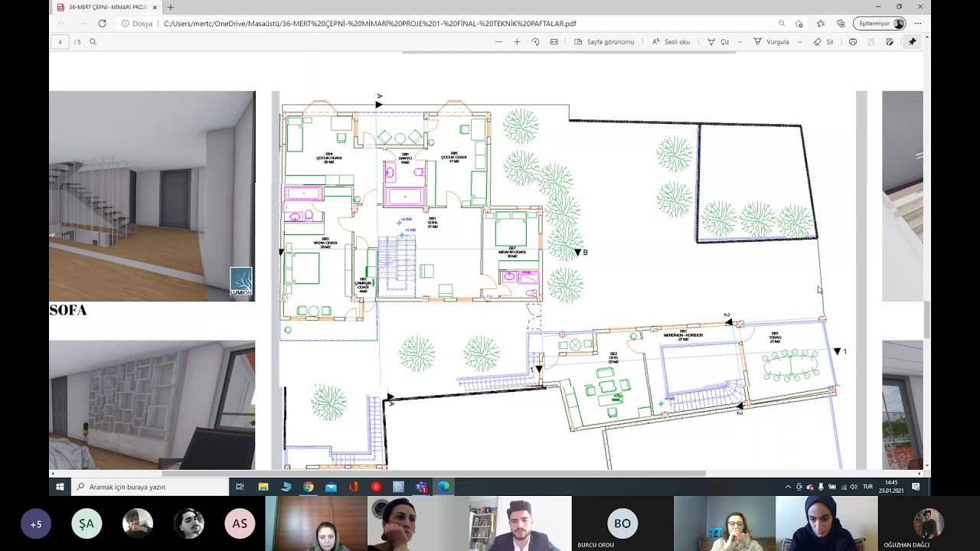Open Edge settings and more menu

point(918,24)
